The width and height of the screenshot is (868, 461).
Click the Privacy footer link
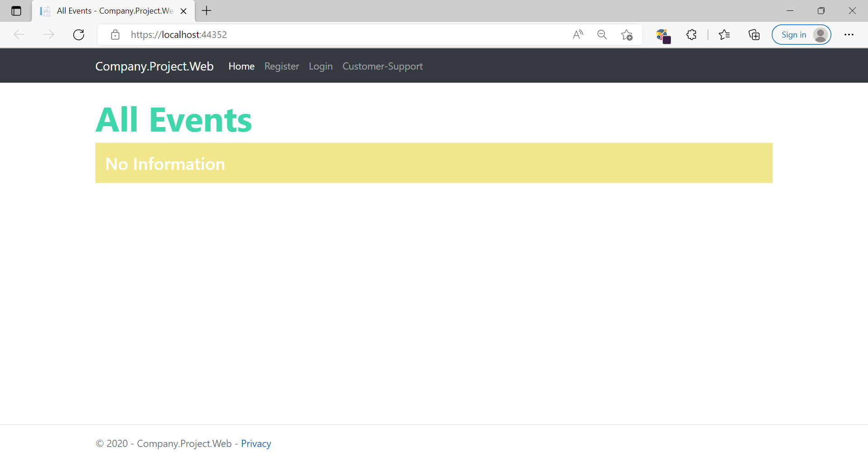(x=256, y=443)
